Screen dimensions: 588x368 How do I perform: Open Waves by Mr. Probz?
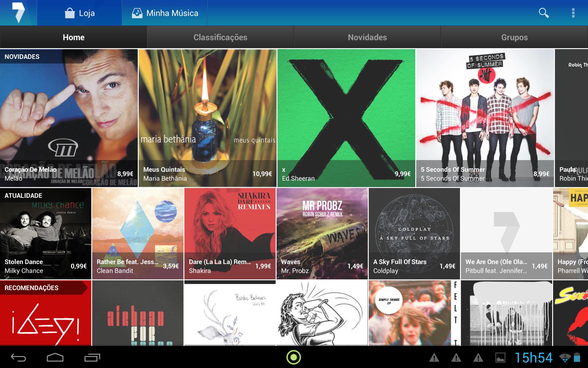[x=322, y=234]
